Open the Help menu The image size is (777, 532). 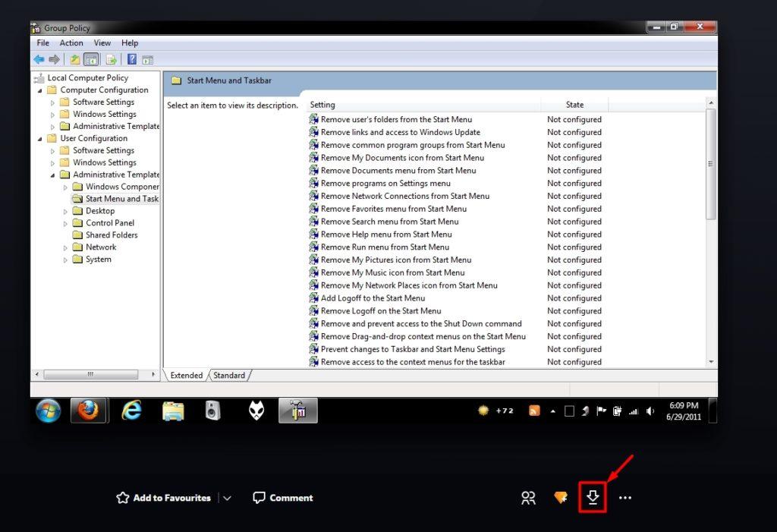coord(130,43)
